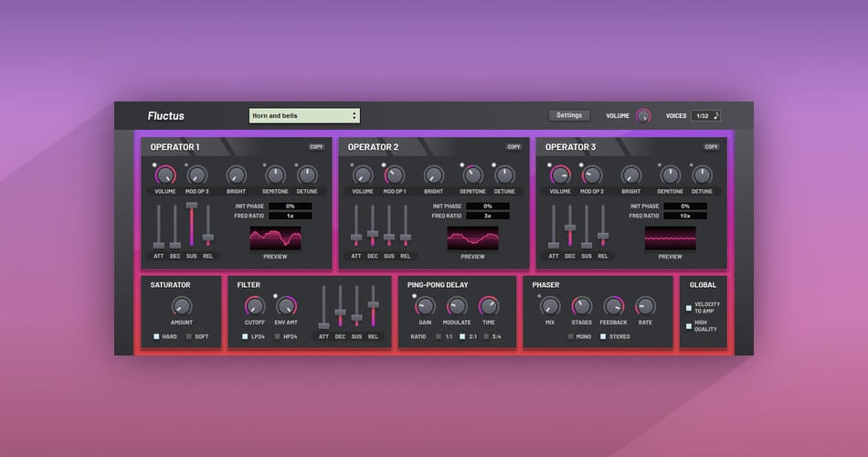Select Phaser MONO checkbox
Image resolution: width=868 pixels, height=457 pixels.
tap(570, 336)
